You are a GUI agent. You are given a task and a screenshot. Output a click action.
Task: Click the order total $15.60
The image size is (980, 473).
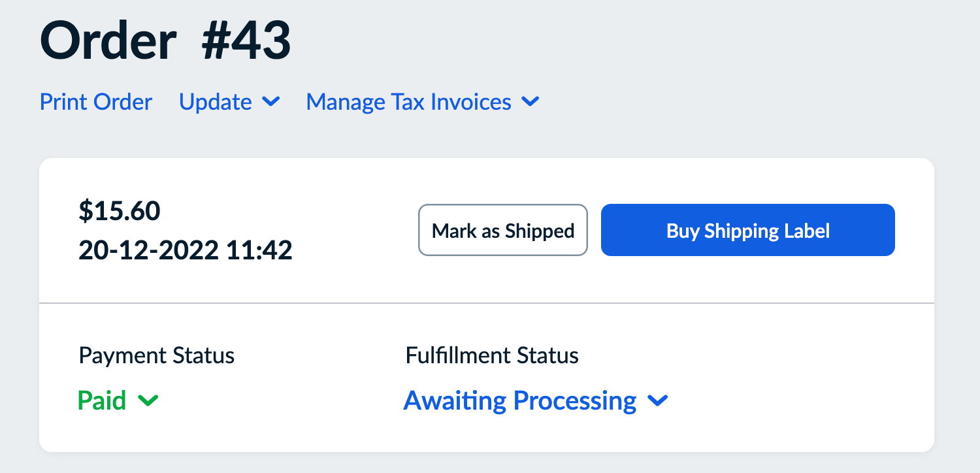[120, 210]
